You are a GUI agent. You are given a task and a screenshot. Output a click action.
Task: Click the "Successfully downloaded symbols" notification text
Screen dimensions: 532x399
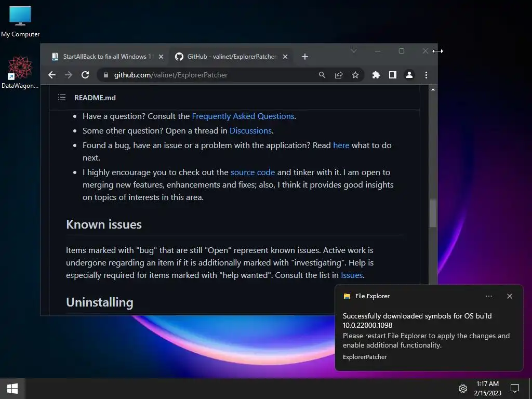417,321
